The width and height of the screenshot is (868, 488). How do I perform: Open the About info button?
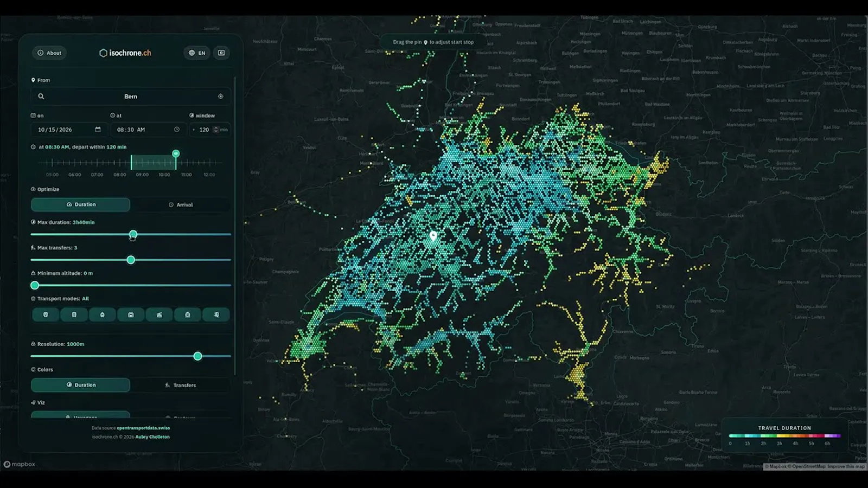click(x=49, y=53)
